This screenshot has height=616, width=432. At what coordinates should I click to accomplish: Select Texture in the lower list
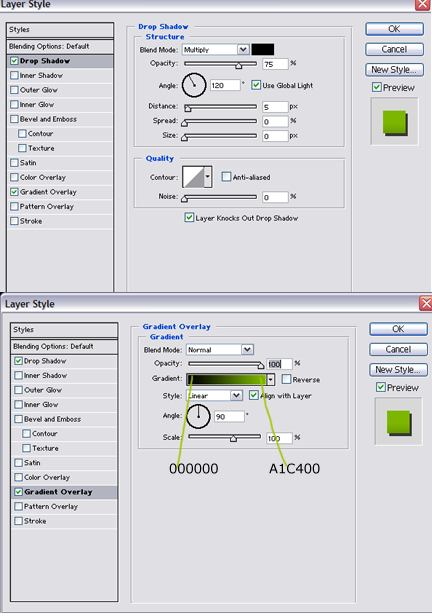[64, 448]
